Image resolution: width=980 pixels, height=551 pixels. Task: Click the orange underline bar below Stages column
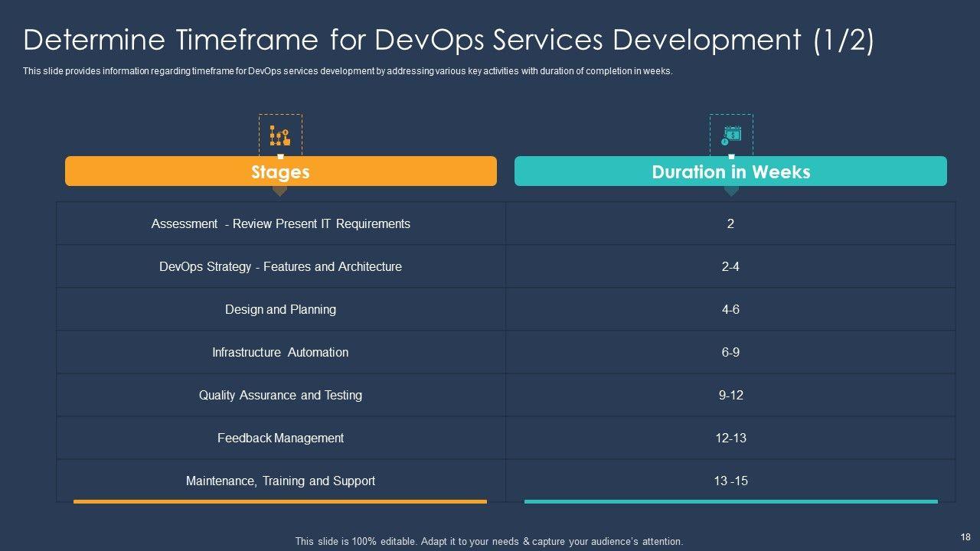(x=280, y=501)
